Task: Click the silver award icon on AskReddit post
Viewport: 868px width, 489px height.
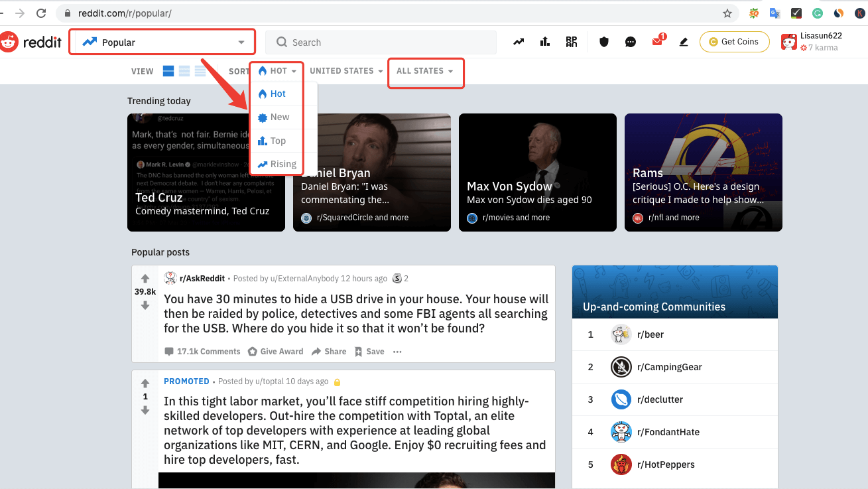Action: [397, 278]
